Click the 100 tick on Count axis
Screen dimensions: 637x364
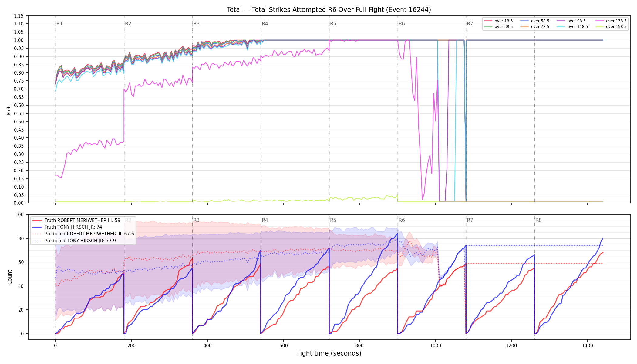click(x=20, y=215)
